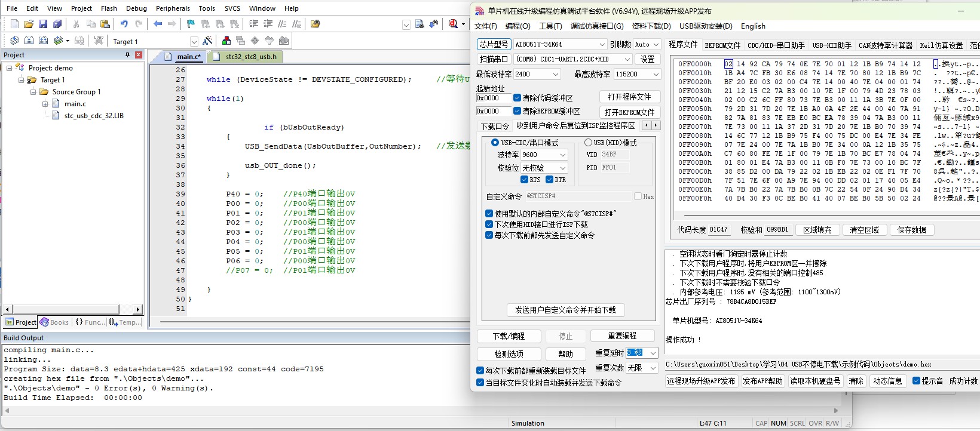Click the Indent selection icon

[x=253, y=24]
